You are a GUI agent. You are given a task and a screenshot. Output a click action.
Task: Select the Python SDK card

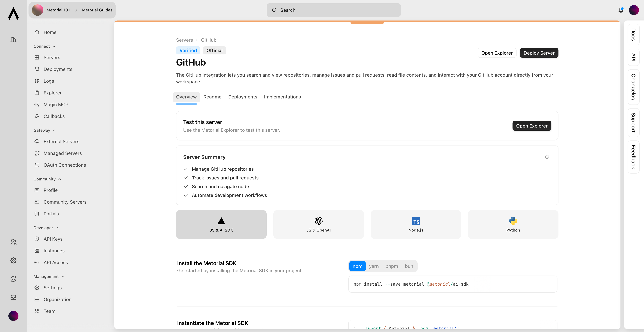click(x=513, y=224)
